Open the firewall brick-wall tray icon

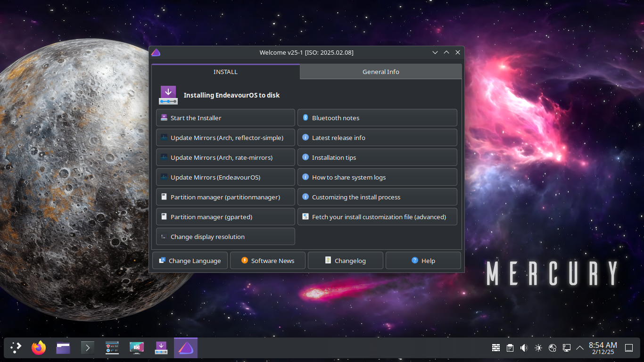click(x=496, y=348)
